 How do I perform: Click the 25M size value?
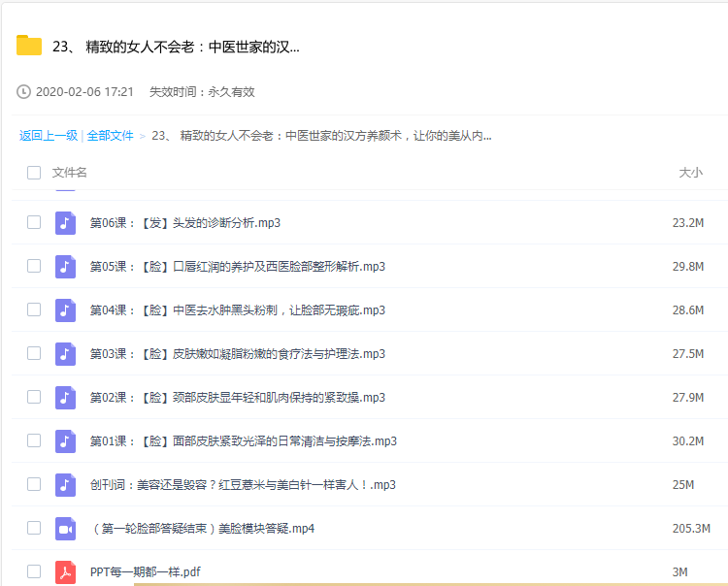point(683,485)
